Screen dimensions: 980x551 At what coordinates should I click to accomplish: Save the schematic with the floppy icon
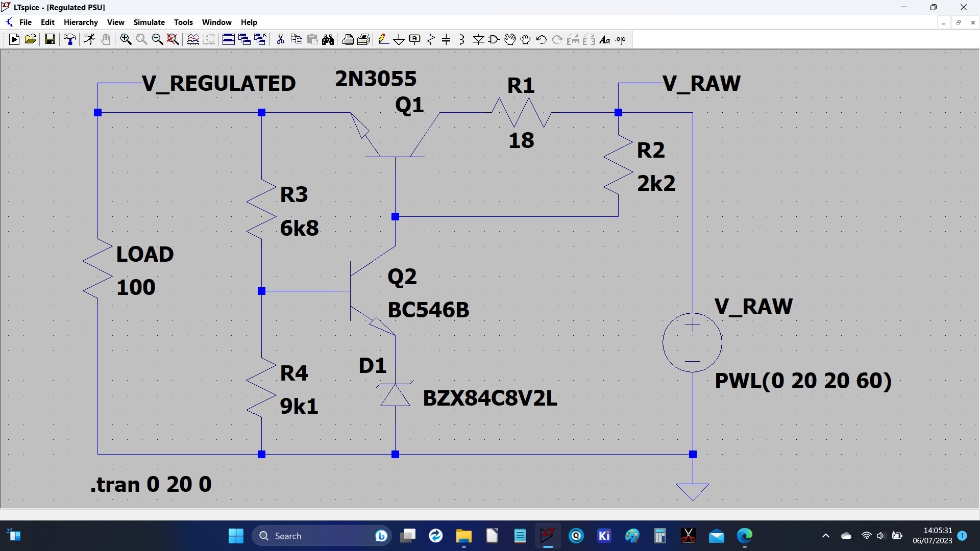point(50,40)
